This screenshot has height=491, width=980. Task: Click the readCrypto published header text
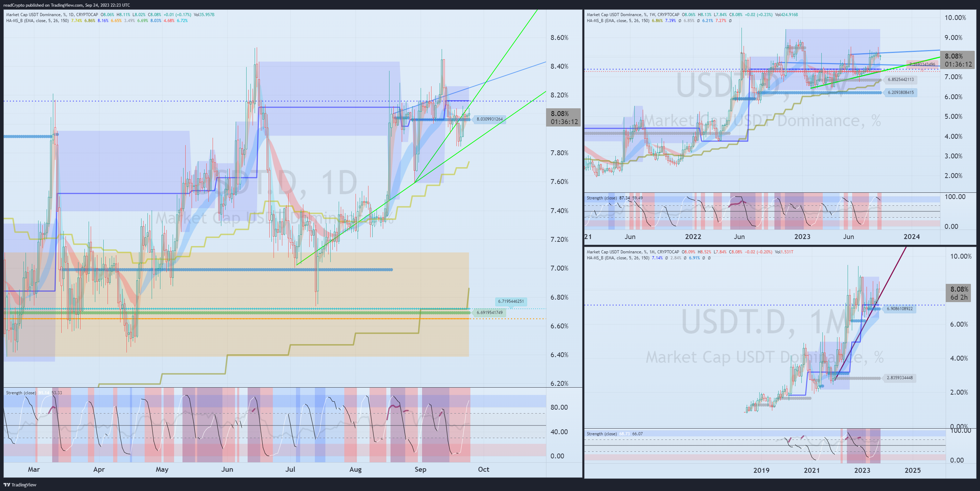(x=67, y=5)
